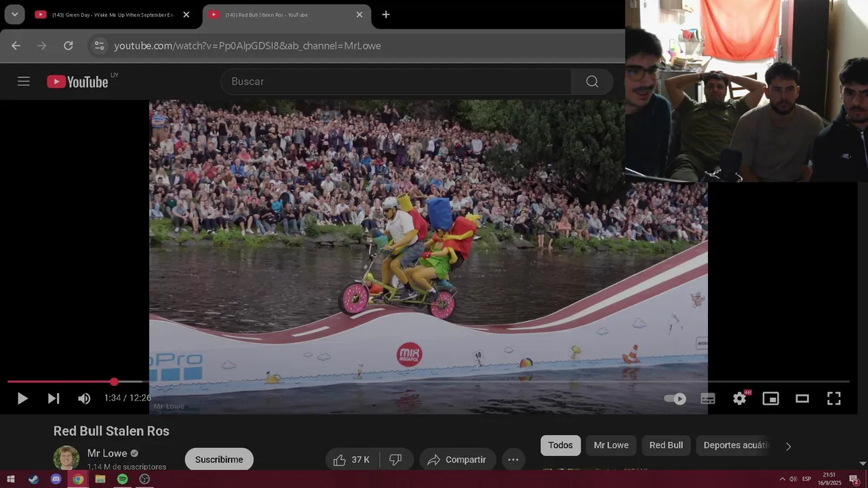Open Discord from the taskbar

point(56,479)
